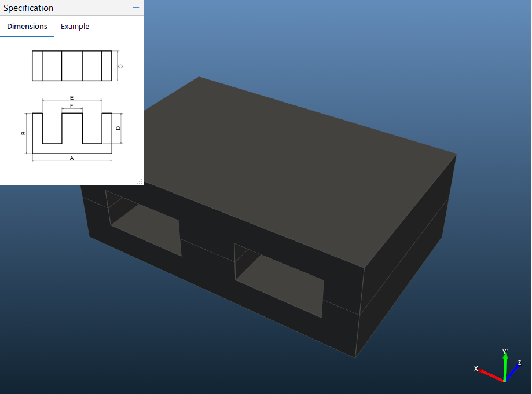
Task: Click the resize grip of Specification panel
Action: point(140,182)
